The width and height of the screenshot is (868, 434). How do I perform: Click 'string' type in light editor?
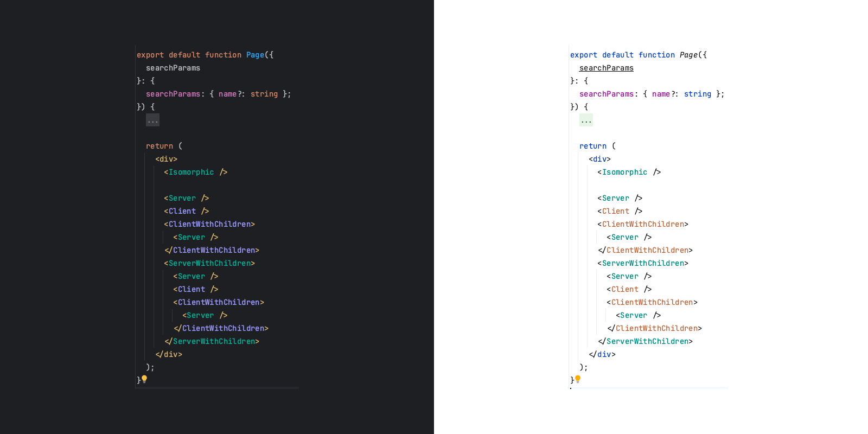pyautogui.click(x=698, y=94)
